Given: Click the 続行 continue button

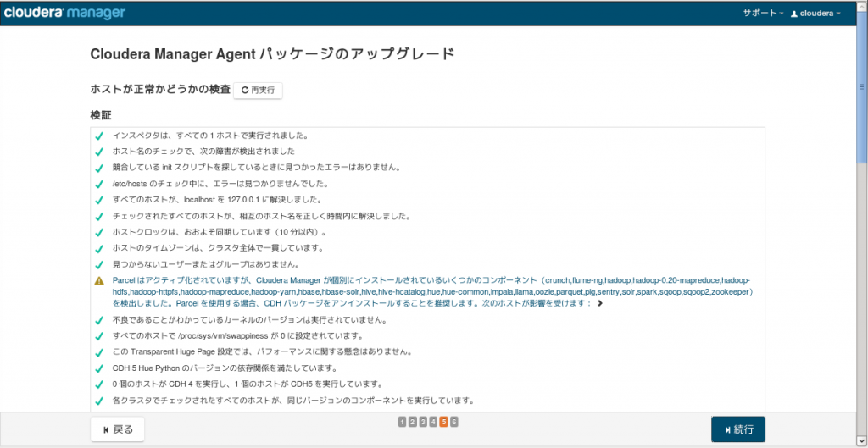Looking at the screenshot, I should click(738, 429).
